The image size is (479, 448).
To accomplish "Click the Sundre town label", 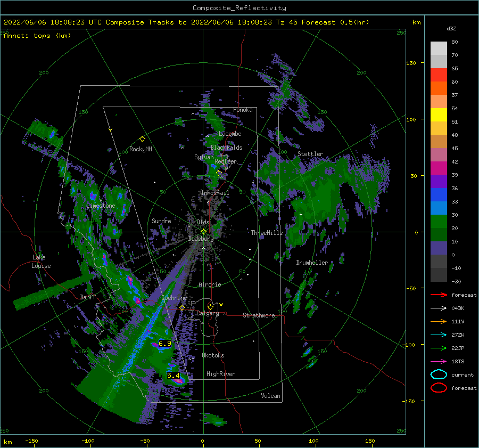I will coord(161,221).
